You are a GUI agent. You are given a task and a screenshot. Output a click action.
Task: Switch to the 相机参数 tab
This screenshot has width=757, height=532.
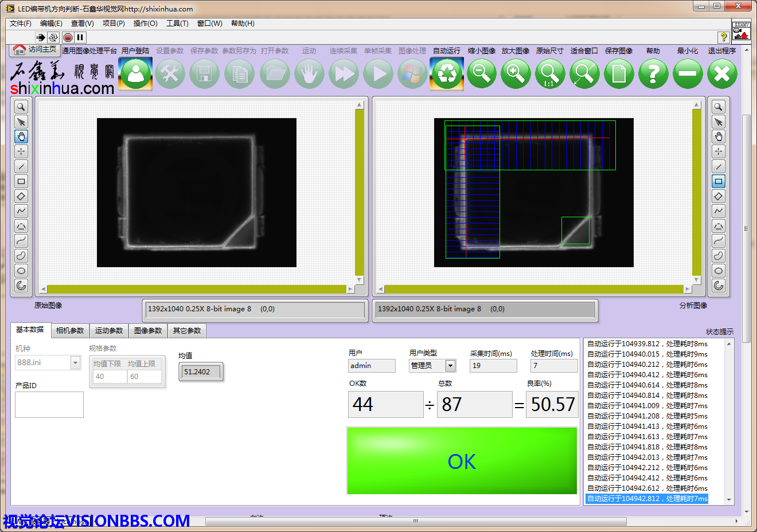point(70,331)
